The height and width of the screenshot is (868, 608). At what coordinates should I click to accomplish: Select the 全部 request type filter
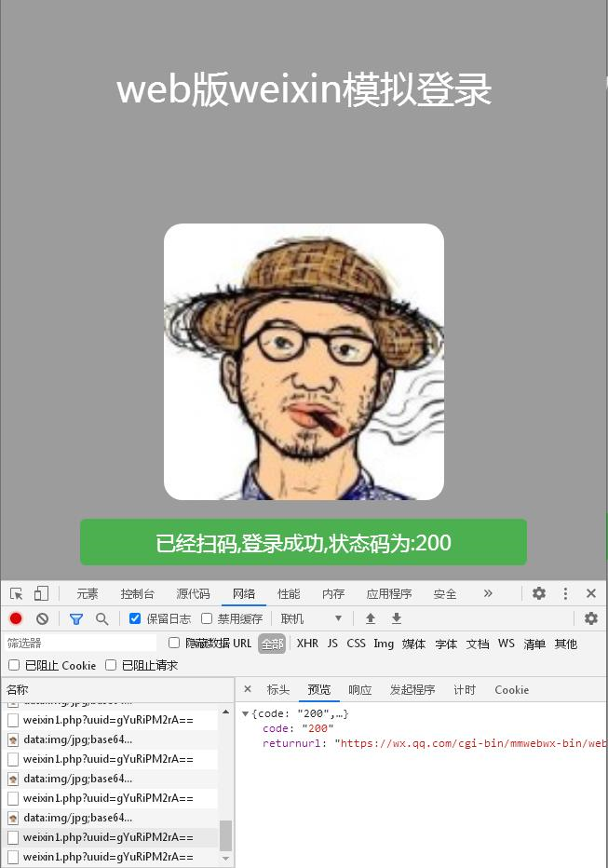point(272,644)
